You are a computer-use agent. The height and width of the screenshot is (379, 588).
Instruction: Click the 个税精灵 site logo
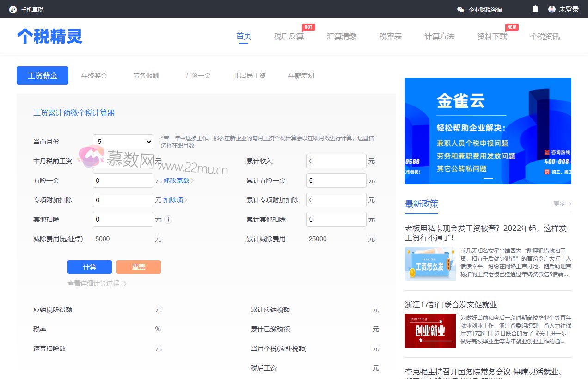[x=49, y=37]
